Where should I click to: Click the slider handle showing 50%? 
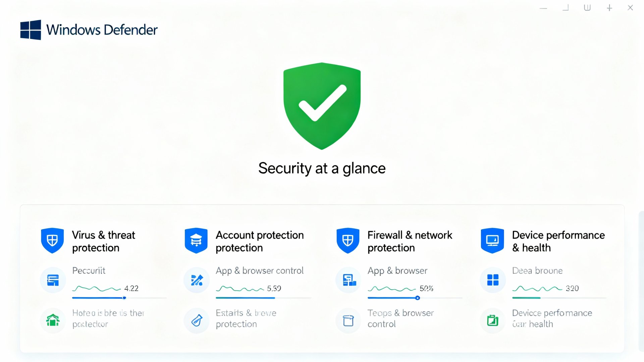tap(418, 298)
